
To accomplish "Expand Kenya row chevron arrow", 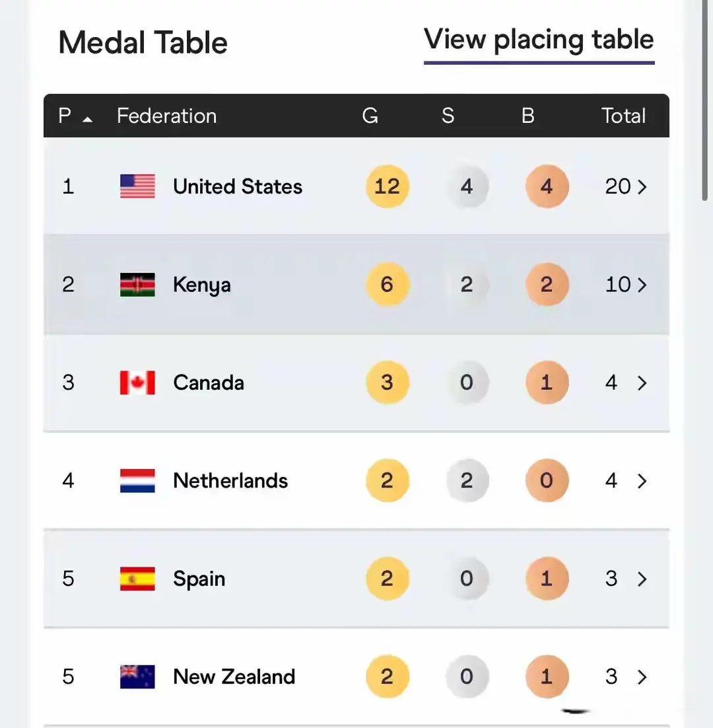I will 642,285.
